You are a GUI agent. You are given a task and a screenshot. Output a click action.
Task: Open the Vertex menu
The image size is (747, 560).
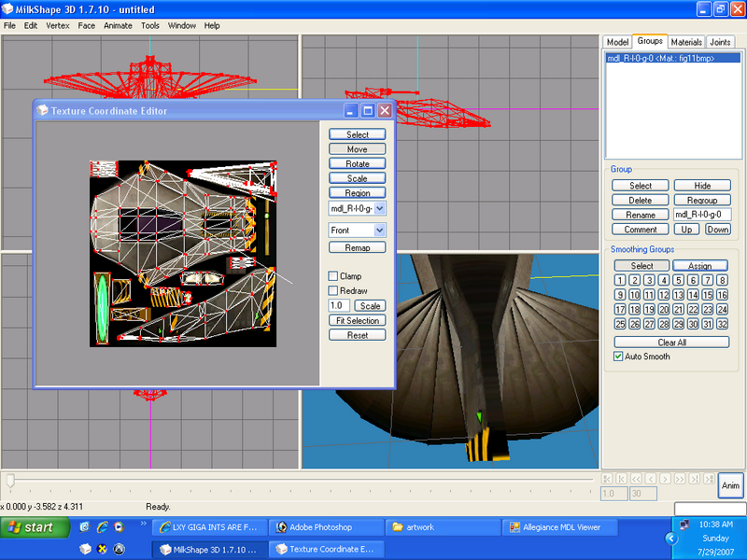click(58, 25)
